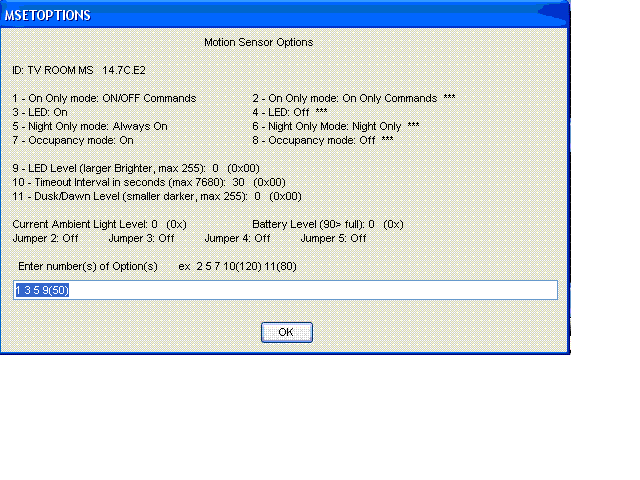The width and height of the screenshot is (640, 480).
Task: Click option 6 Night Only Mode: Night Only
Action: 336,126
